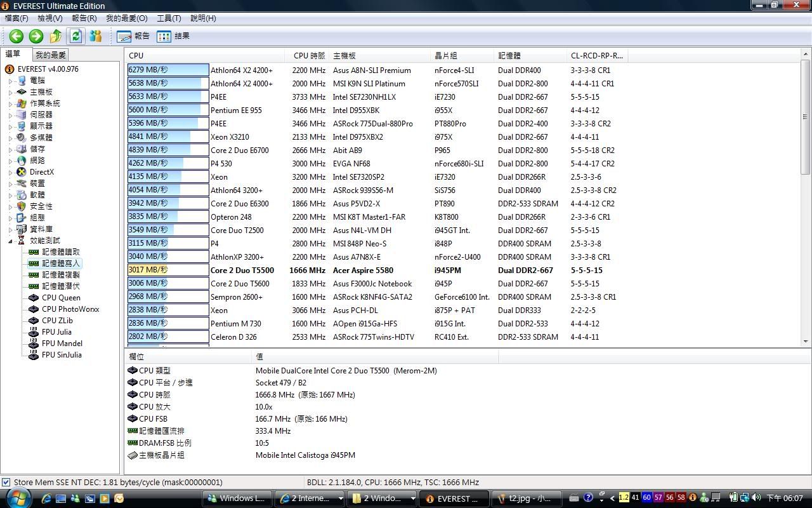Click the green Back arrow toolbar icon
Image resolution: width=812 pixels, height=508 pixels.
click(x=16, y=36)
